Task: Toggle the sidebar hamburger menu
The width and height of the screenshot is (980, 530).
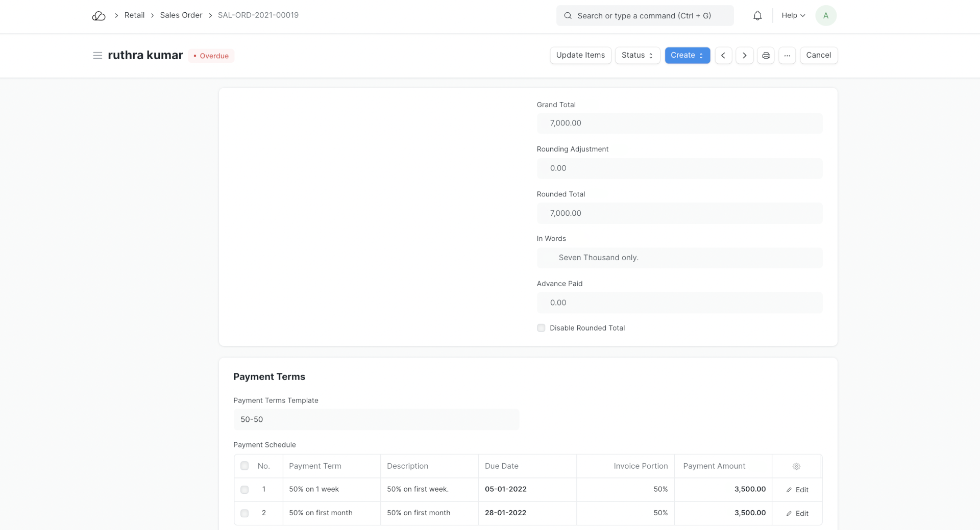Action: (x=97, y=55)
